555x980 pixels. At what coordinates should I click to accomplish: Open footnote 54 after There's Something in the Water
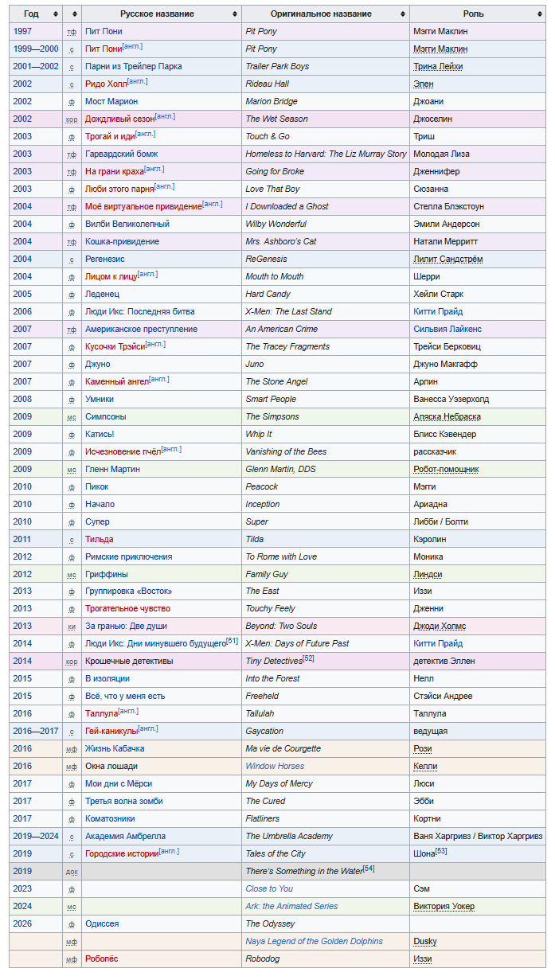click(369, 869)
